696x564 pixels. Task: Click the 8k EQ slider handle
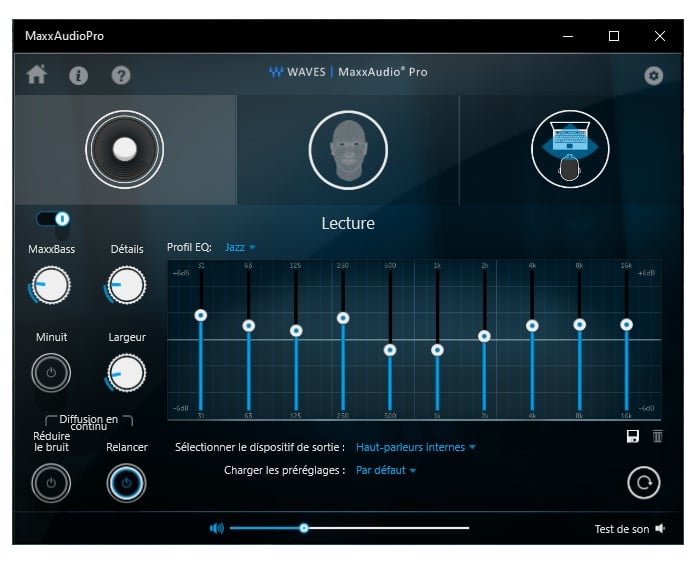[x=579, y=324]
